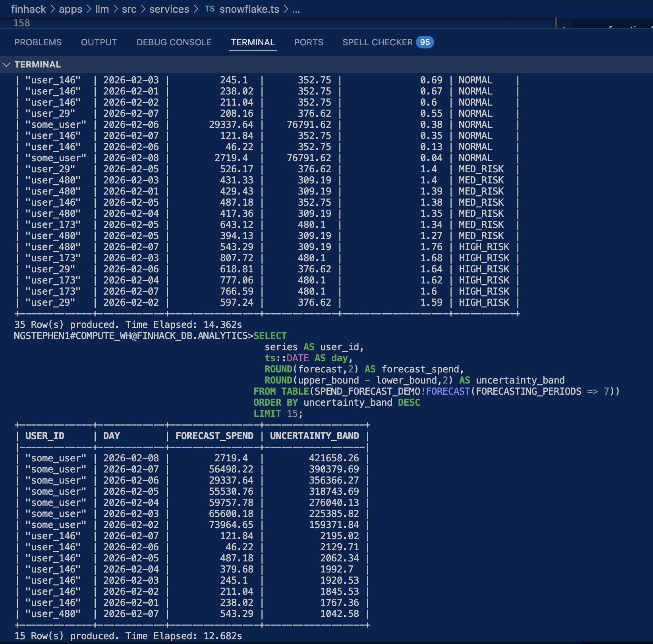Click uncertainty value 421658.26
653x644 pixels.
pos(334,458)
